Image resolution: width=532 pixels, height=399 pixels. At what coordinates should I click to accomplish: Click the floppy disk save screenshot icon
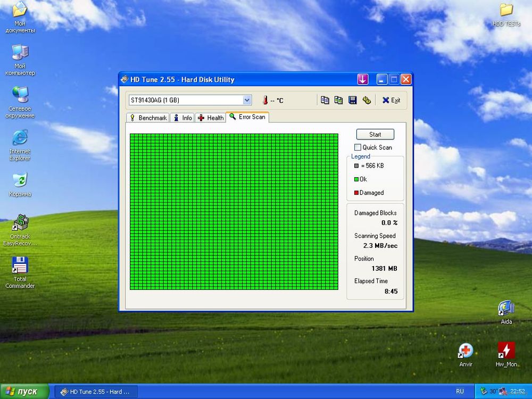(352, 100)
